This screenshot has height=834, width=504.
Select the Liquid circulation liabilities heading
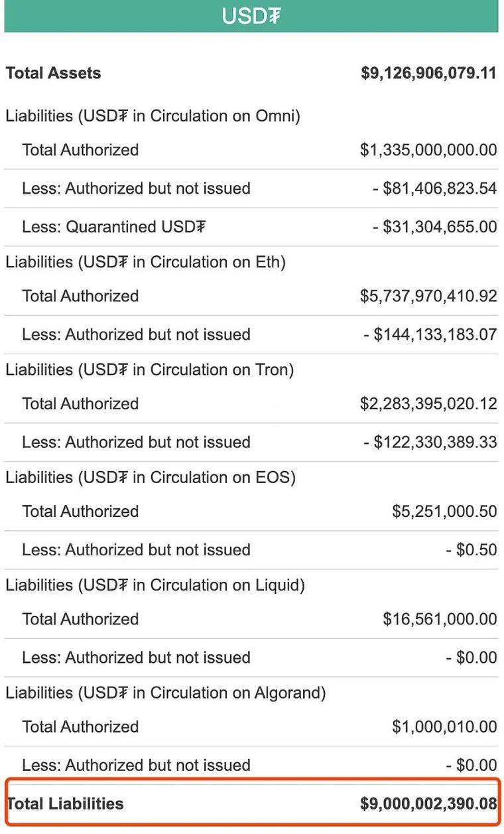pos(155,585)
